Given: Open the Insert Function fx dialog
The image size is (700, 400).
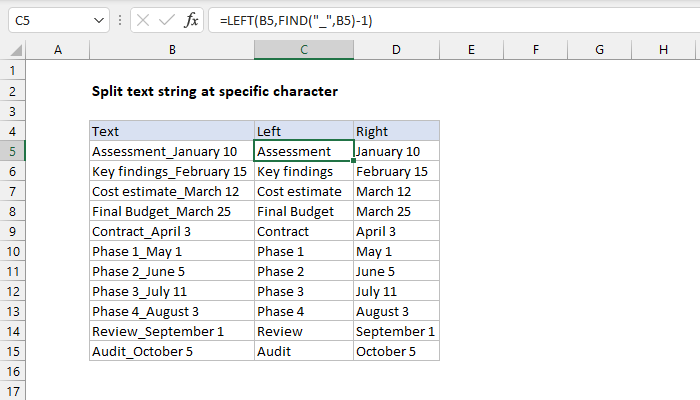Looking at the screenshot, I should coord(188,19).
